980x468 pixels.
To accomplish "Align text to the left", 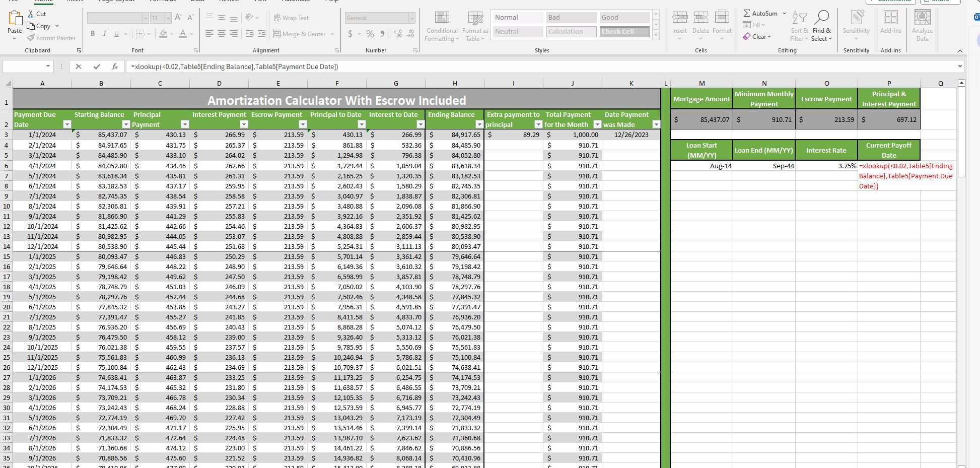I will (x=209, y=34).
